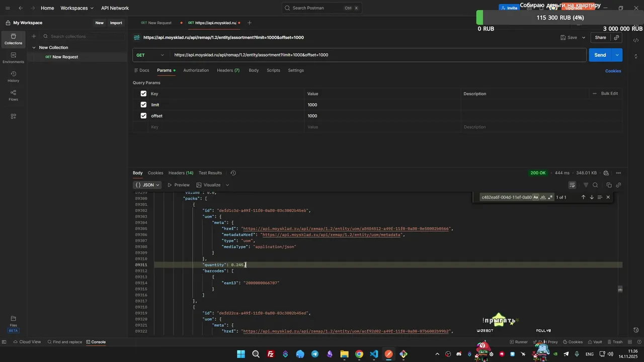Image resolution: width=644 pixels, height=362 pixels.
Task: Open the History sidebar panel
Action: (13, 76)
